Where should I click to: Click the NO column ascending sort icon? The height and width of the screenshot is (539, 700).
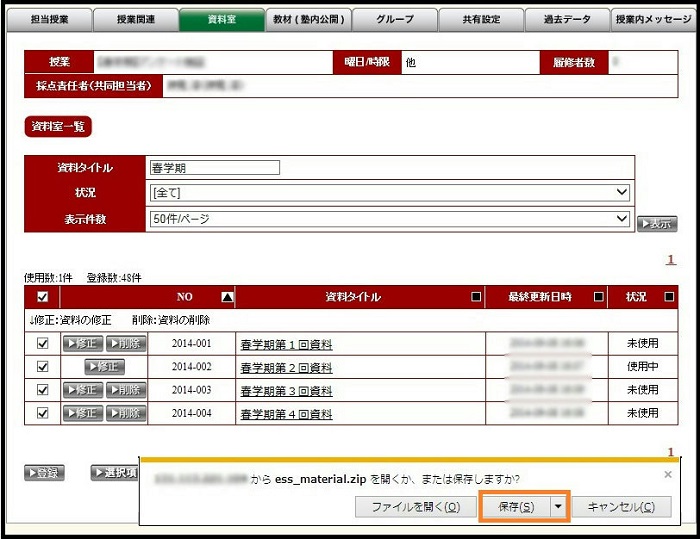(x=227, y=297)
